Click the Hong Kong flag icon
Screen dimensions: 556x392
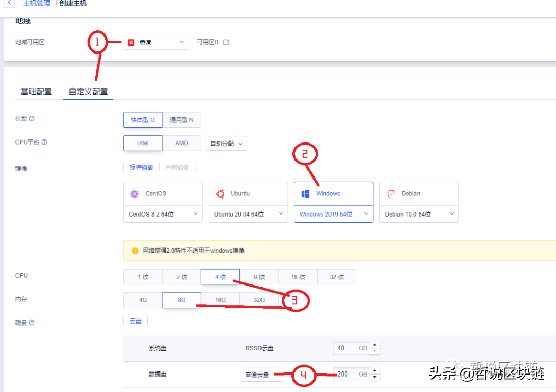tap(131, 43)
